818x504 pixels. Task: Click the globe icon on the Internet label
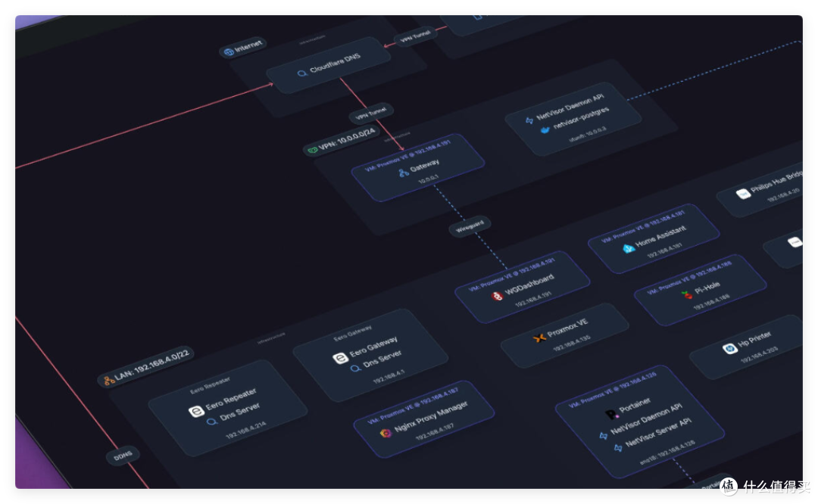[229, 52]
